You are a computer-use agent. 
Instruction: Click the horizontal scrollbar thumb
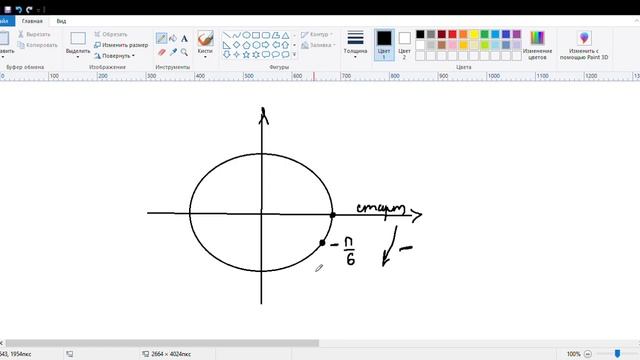(x=162, y=343)
